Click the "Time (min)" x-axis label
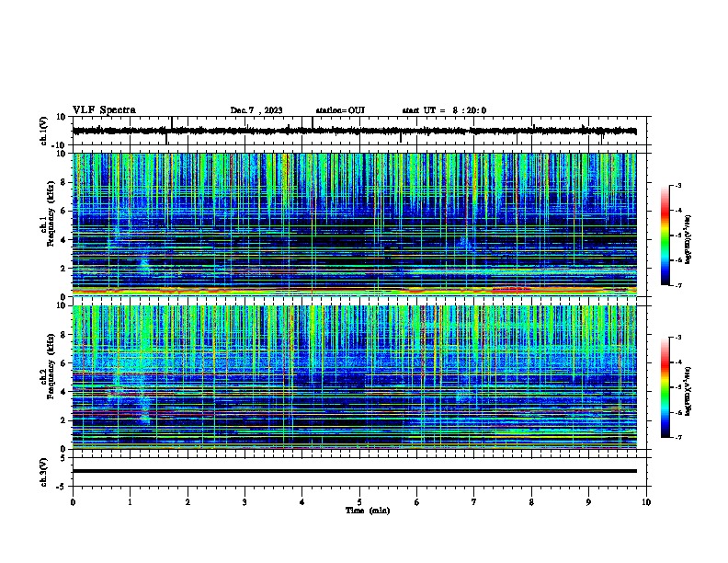Image resolution: width=728 pixels, height=563 pixels. tap(368, 511)
